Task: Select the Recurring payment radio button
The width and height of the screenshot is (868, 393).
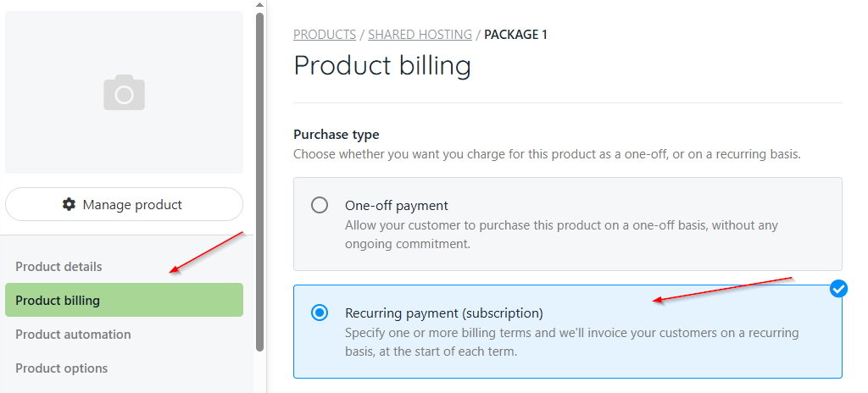Action: [x=320, y=313]
